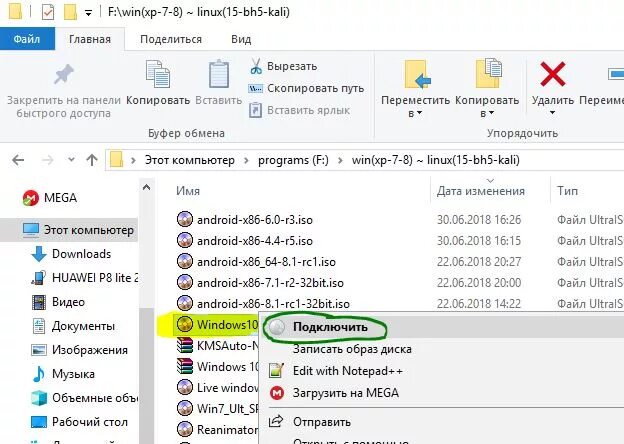
Task: Select the Reanimator disc file
Action: (217, 429)
